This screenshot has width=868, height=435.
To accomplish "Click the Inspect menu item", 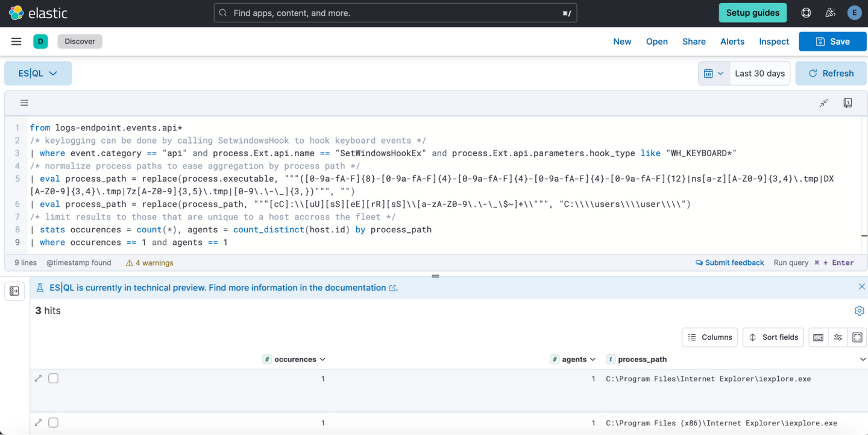I will [x=773, y=42].
